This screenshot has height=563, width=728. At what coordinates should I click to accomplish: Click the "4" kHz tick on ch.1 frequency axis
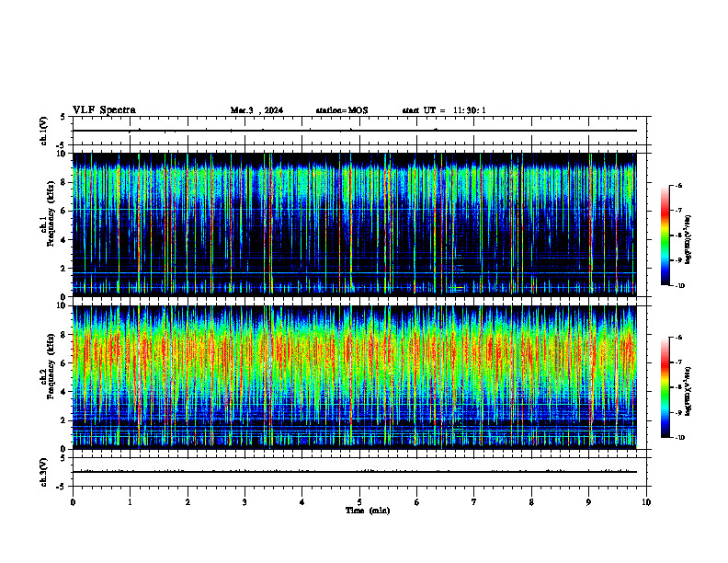(63, 240)
